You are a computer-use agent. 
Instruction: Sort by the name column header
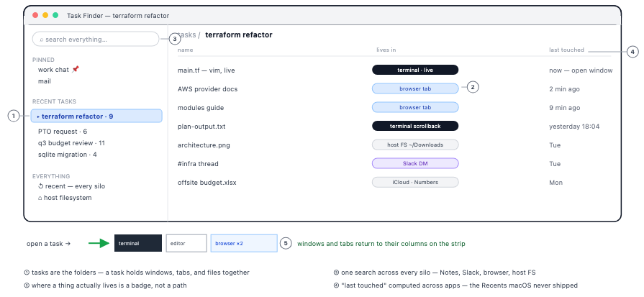(185, 50)
